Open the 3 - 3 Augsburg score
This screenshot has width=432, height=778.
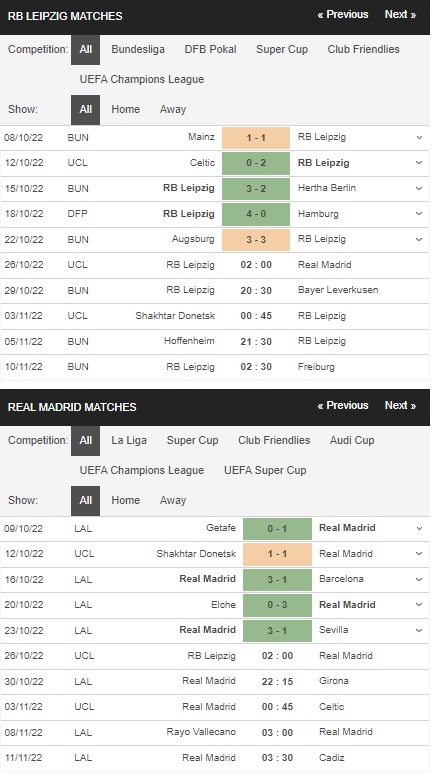point(256,239)
